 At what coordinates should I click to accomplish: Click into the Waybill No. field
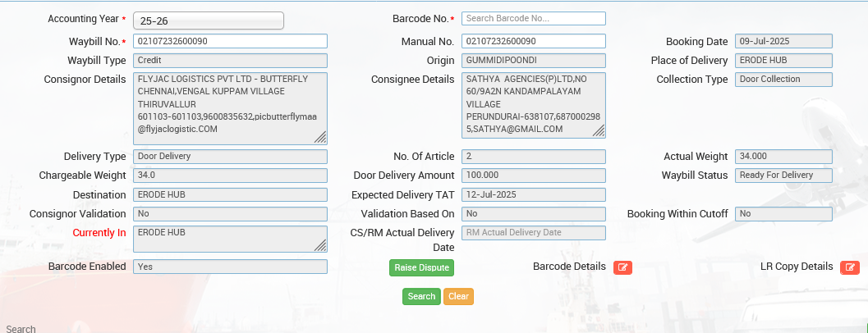(x=230, y=41)
